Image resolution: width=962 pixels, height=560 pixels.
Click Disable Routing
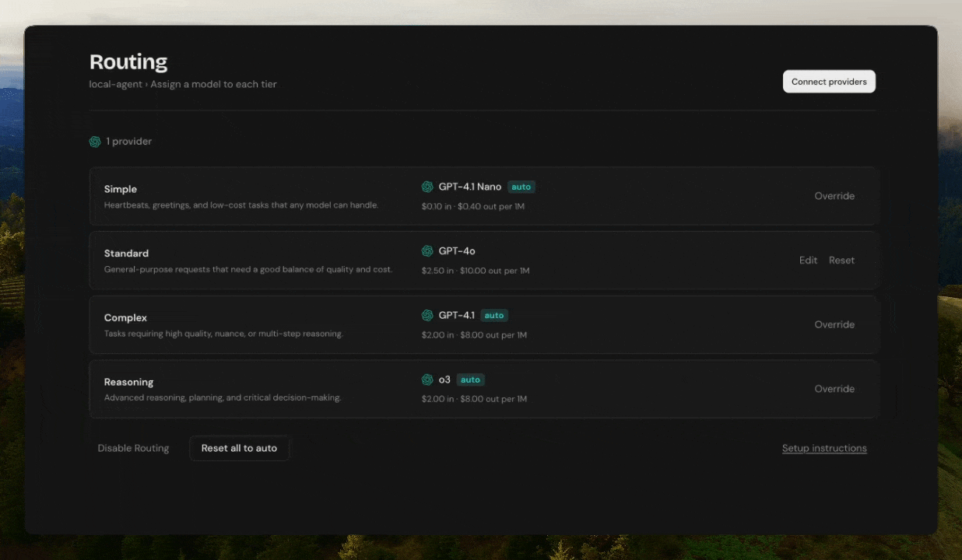click(133, 448)
